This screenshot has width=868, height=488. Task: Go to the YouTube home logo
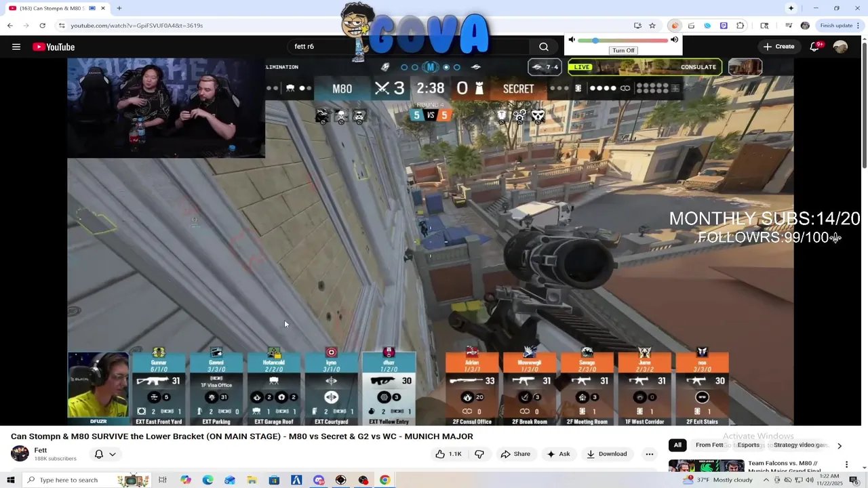(x=54, y=47)
